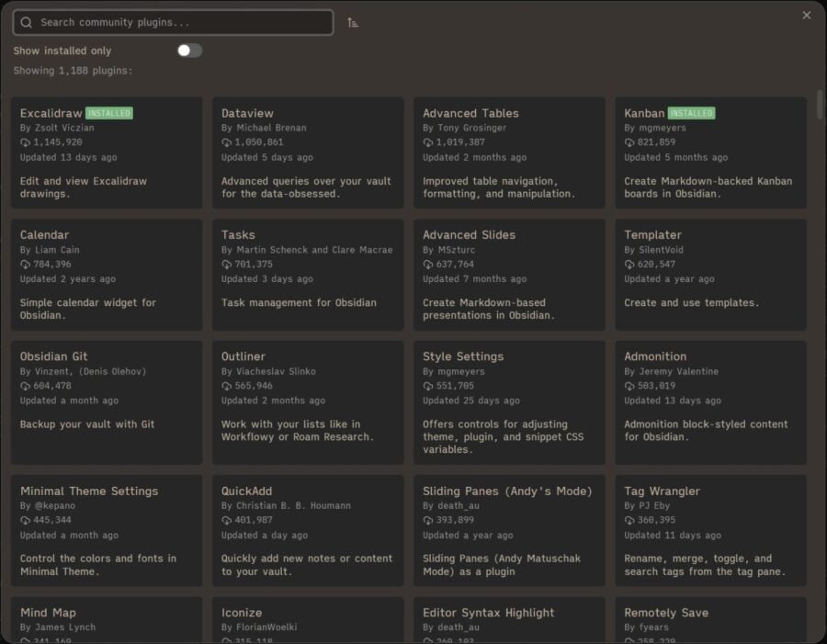Click 'Updated 25 days ago' on Style Settings
Screen dimensions: 827x644
(x=471, y=401)
